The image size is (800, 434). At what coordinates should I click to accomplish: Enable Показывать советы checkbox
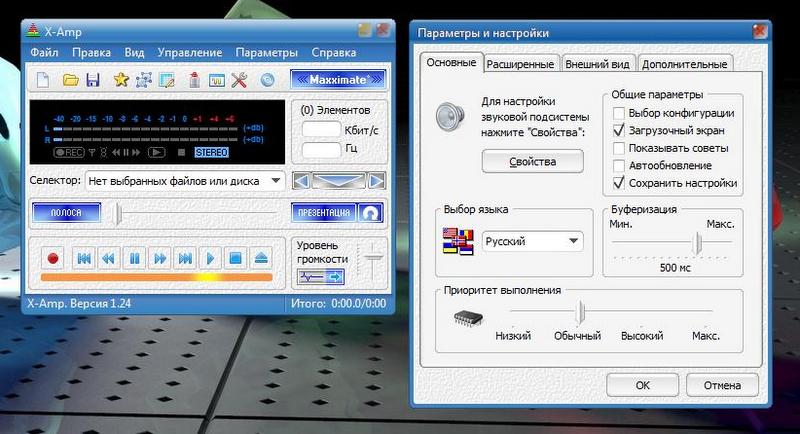(619, 148)
